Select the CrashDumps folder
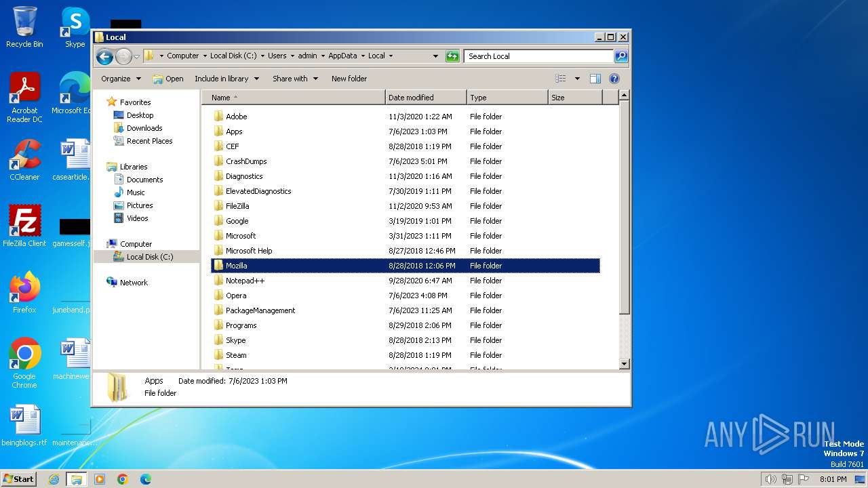 pyautogui.click(x=406, y=161)
